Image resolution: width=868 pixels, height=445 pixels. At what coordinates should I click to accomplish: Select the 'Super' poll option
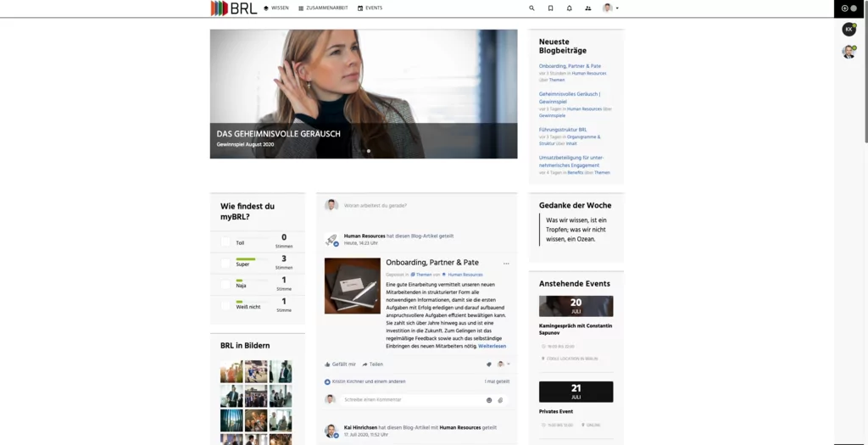tap(226, 264)
